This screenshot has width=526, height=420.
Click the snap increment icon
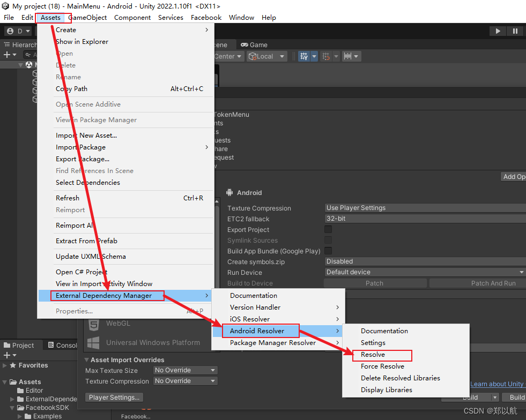click(x=326, y=56)
